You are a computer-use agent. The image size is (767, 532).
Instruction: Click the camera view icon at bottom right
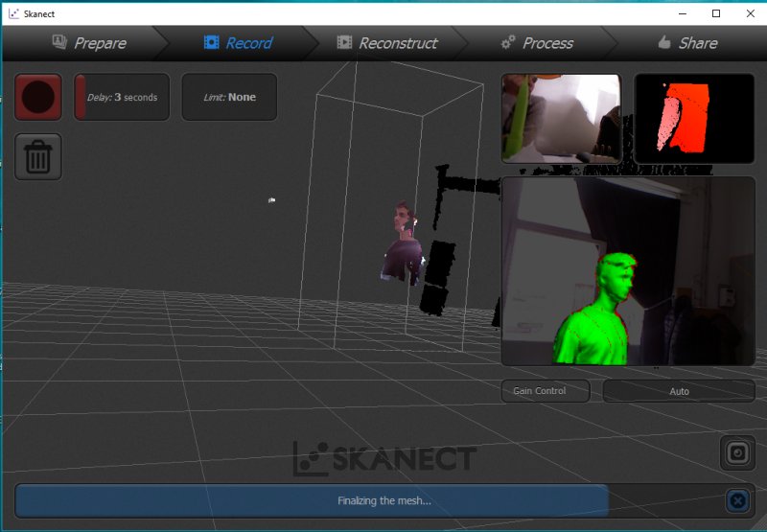click(x=737, y=452)
